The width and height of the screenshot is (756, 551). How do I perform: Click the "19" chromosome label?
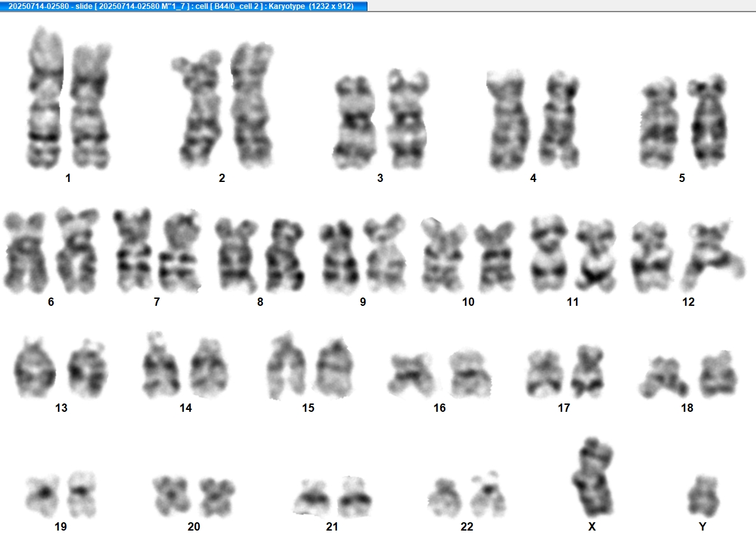coord(61,527)
